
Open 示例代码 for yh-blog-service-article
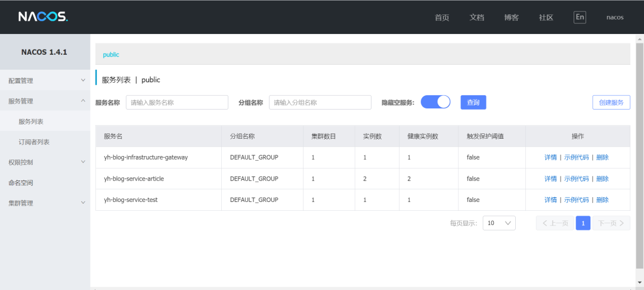576,179
